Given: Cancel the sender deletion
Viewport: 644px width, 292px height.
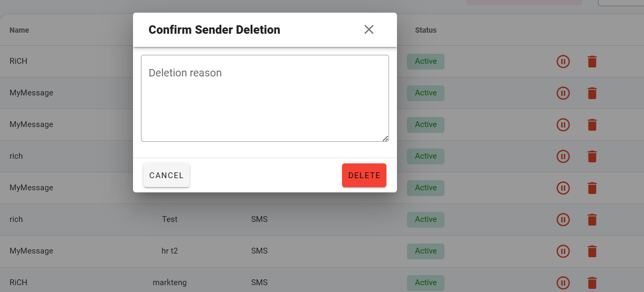Looking at the screenshot, I should click(x=166, y=176).
